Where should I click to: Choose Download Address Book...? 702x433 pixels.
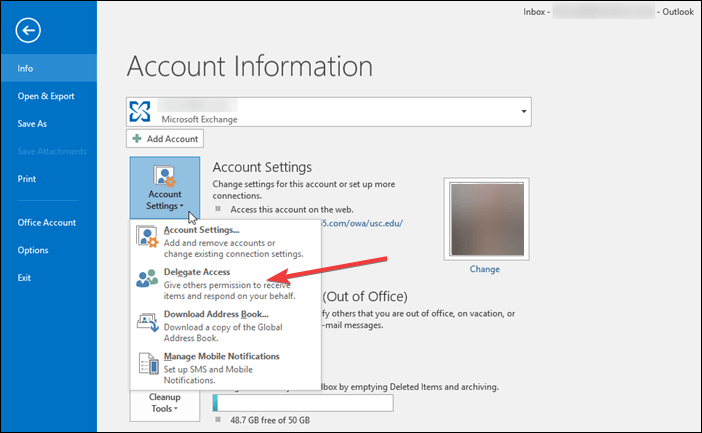pos(226,326)
